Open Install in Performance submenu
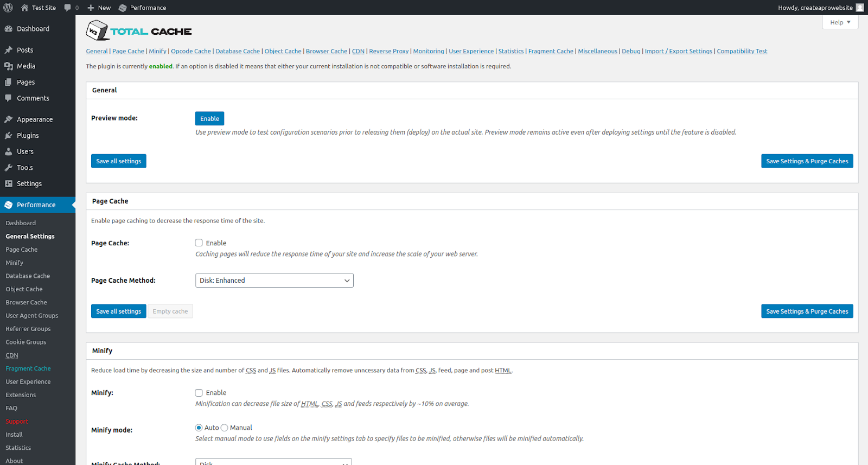The height and width of the screenshot is (465, 868). tap(14, 435)
